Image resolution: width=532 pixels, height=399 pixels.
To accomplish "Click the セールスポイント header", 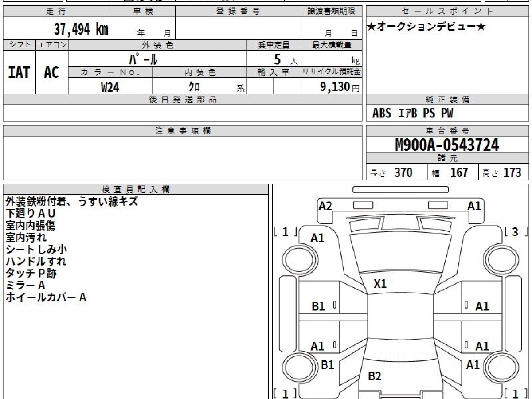I will (x=447, y=12).
